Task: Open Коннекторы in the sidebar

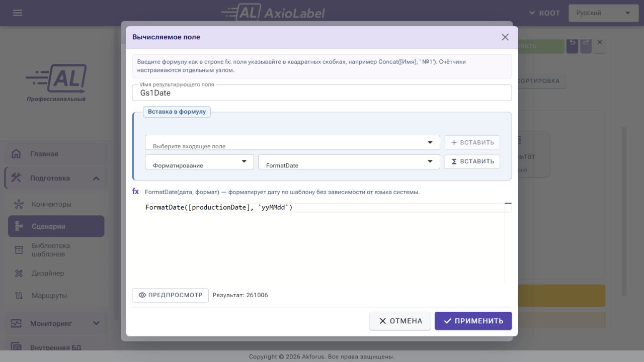Action: point(56,204)
